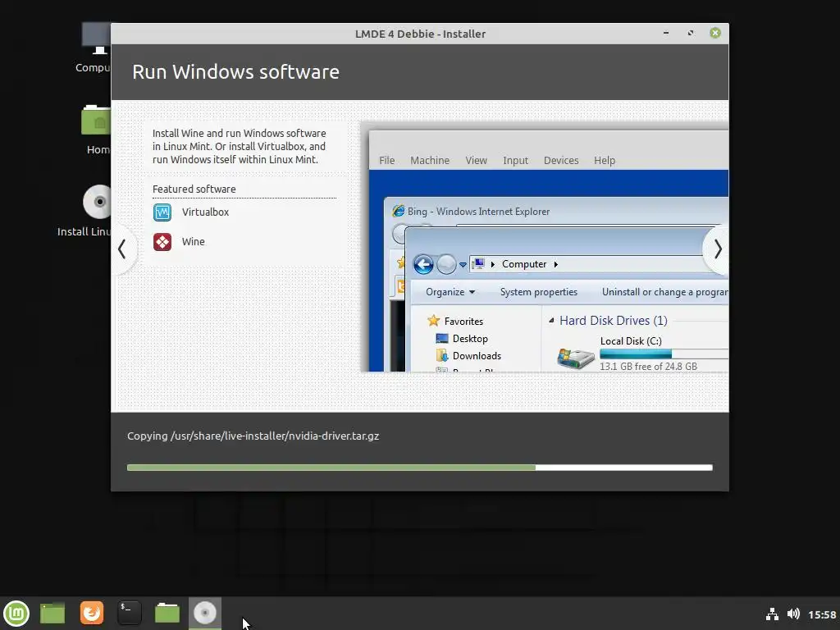Click the Local Disk (C:) usage bar
Screen dimensions: 840x630
664,354
